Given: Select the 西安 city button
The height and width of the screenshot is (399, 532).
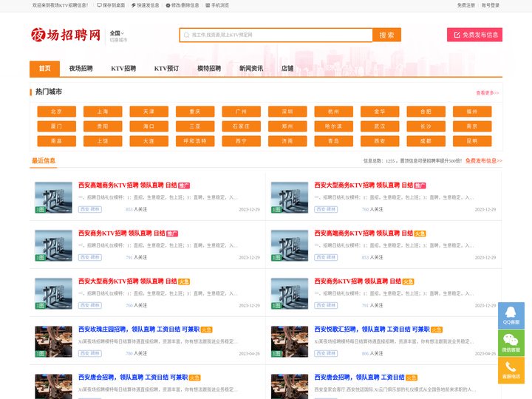Looking at the screenshot, I should pos(380,141).
